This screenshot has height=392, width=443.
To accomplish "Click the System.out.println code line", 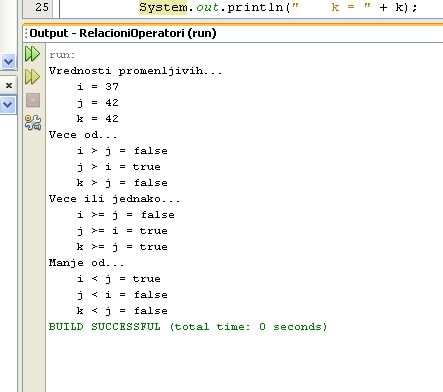I will (278, 7).
